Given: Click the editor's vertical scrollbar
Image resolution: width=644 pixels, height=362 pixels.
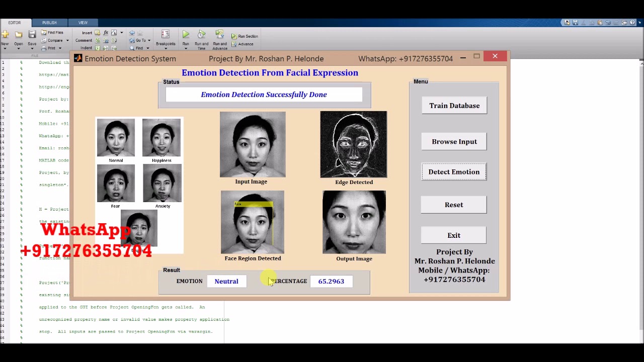Looking at the screenshot, I should tap(641, 201).
